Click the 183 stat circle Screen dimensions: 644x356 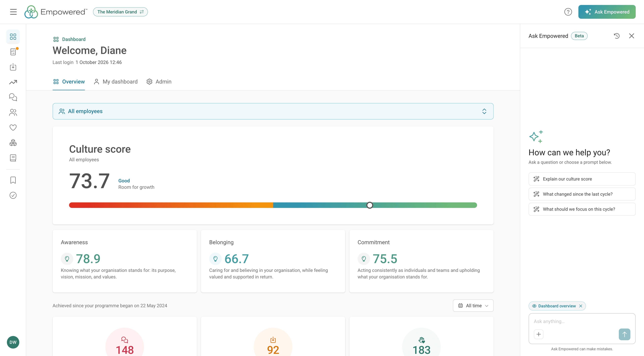[x=421, y=342]
